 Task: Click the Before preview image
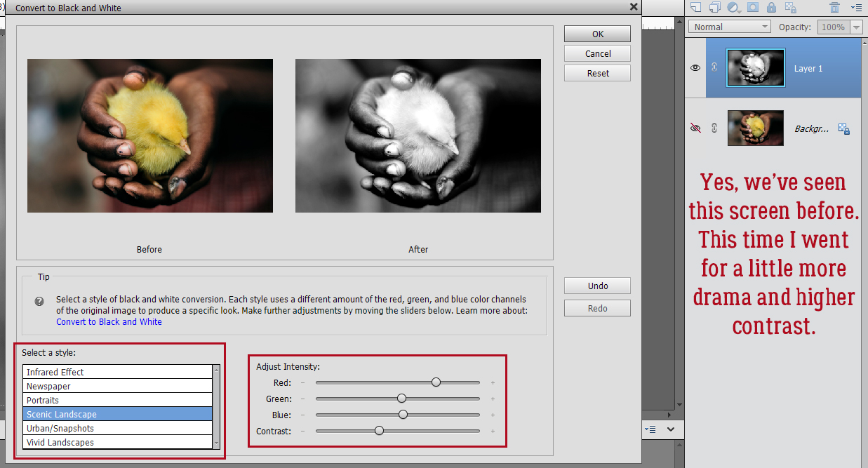point(150,135)
